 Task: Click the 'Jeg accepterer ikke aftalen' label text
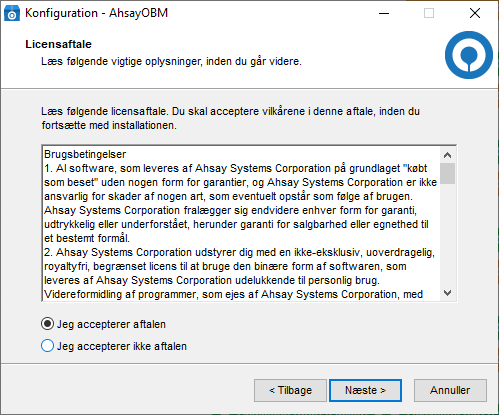pyautogui.click(x=122, y=346)
